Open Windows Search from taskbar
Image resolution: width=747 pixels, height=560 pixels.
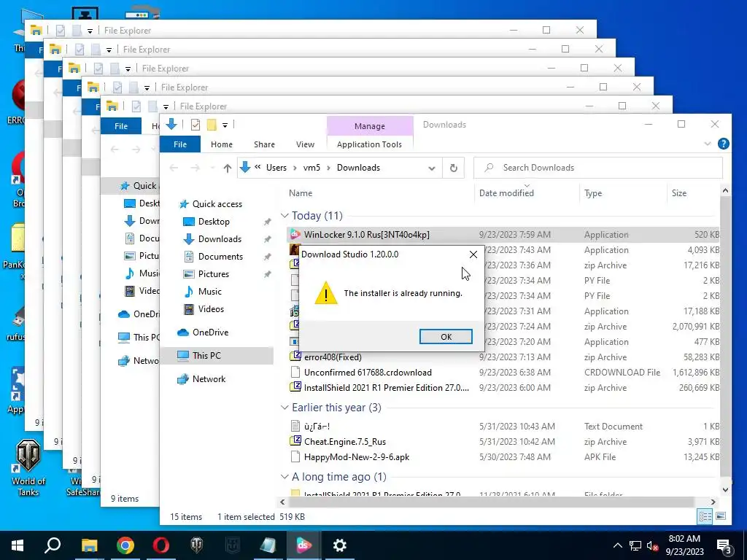(53, 545)
